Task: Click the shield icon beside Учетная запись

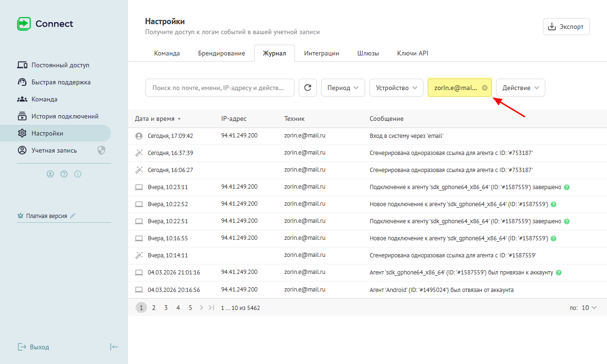Action: tap(101, 150)
